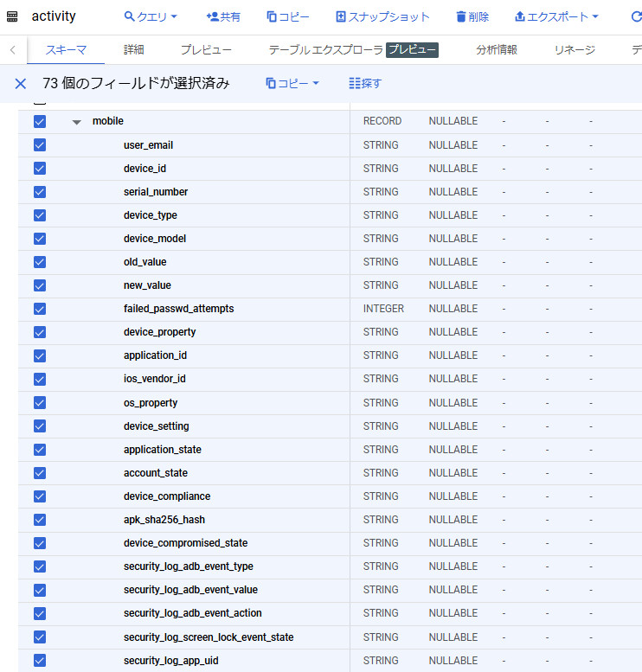Click the 探す button

coord(364,83)
